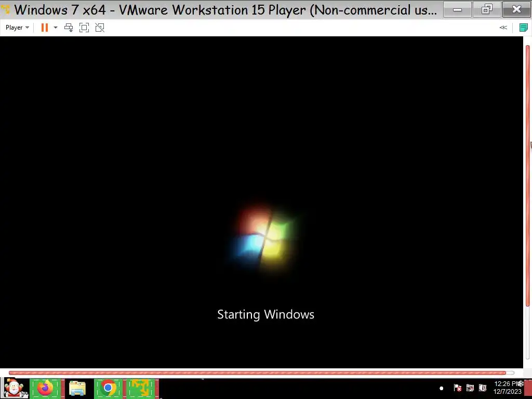Click the horizontal scrollbar below VM screen
Screen dimensions: 532x399
tap(257, 373)
